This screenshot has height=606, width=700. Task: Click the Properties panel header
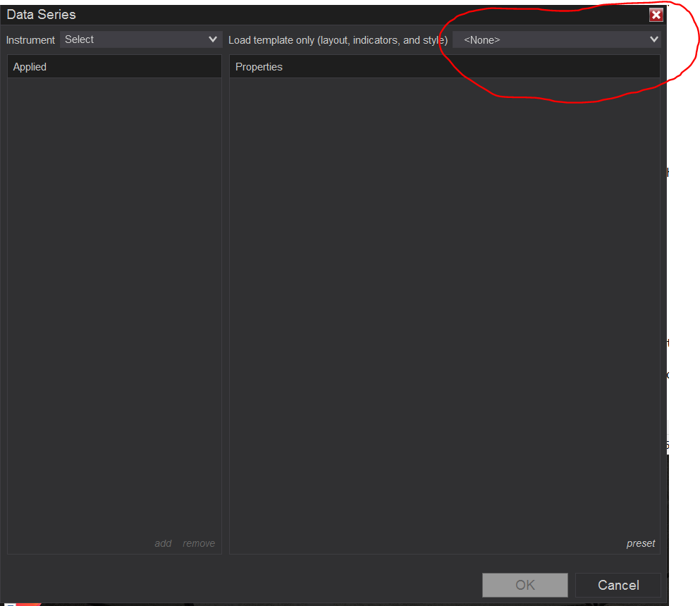click(445, 66)
